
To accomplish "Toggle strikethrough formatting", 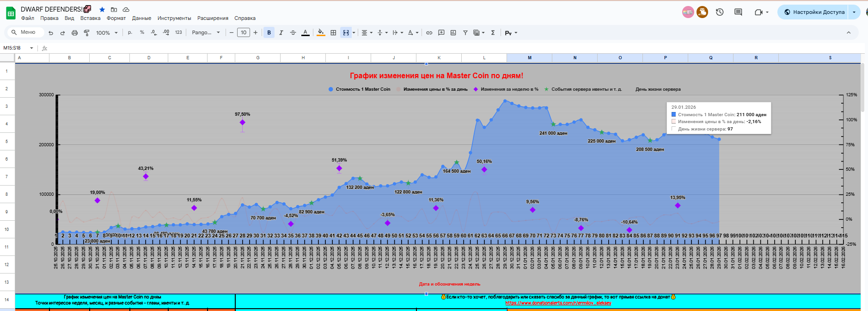I will pos(293,33).
